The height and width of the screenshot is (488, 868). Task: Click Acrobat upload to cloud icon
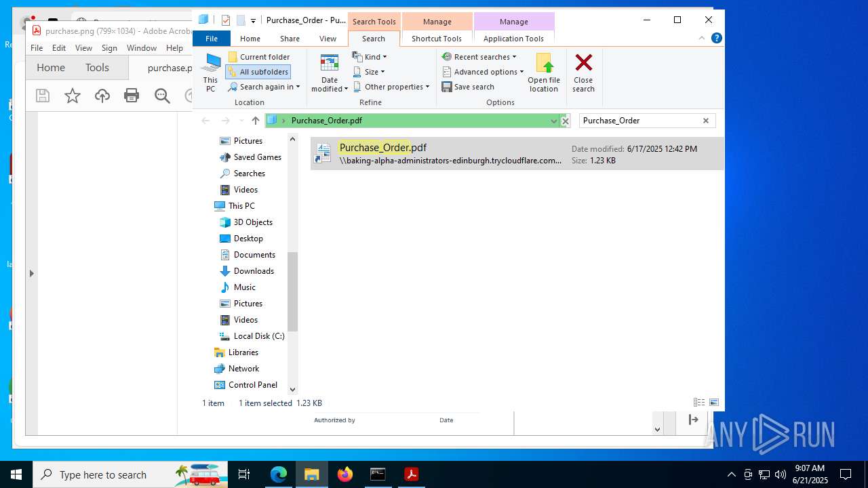coord(102,96)
